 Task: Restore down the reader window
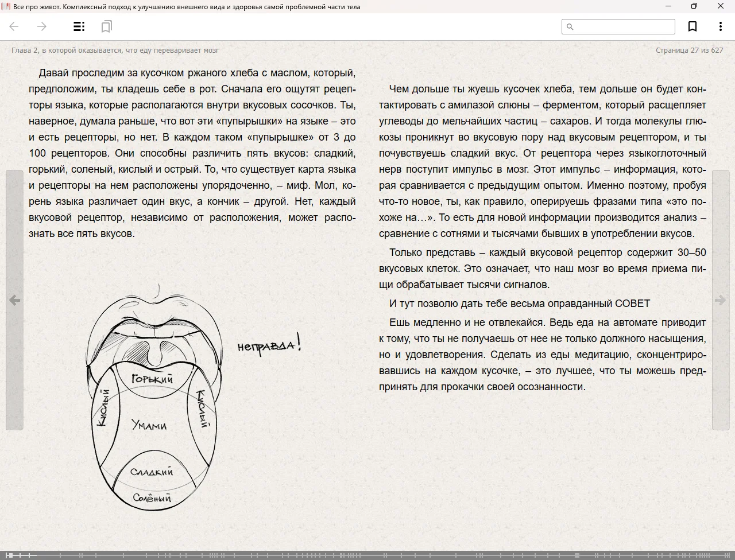(x=694, y=6)
